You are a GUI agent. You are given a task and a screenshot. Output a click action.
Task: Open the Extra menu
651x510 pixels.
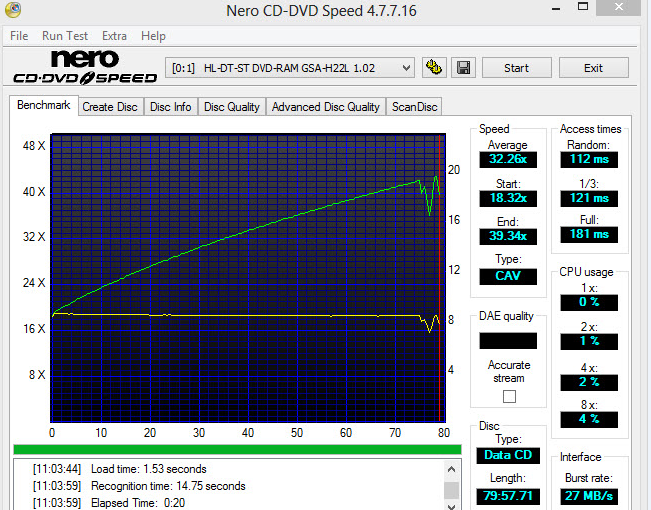click(114, 36)
